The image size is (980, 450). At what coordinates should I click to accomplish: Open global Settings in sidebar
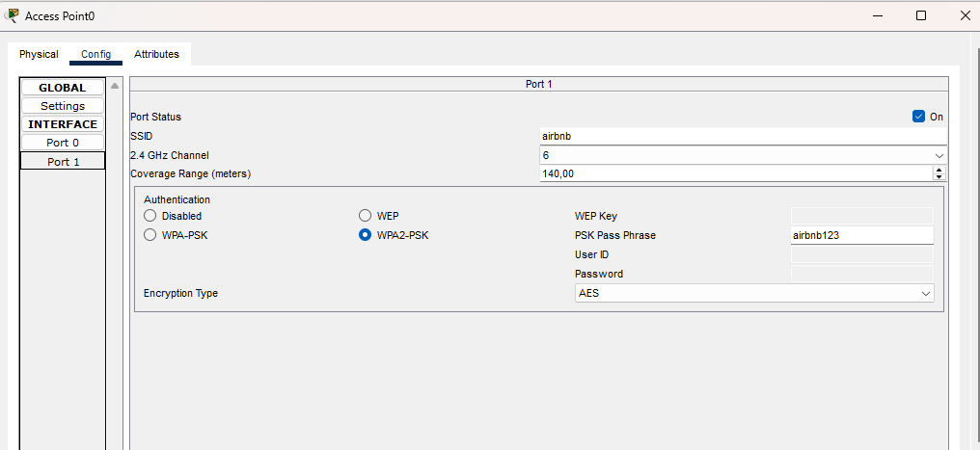pos(63,106)
